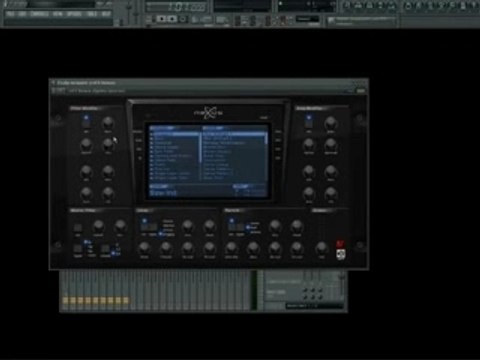Click the Filter Modifier sustain knob
480x360 pixels.
click(x=86, y=193)
